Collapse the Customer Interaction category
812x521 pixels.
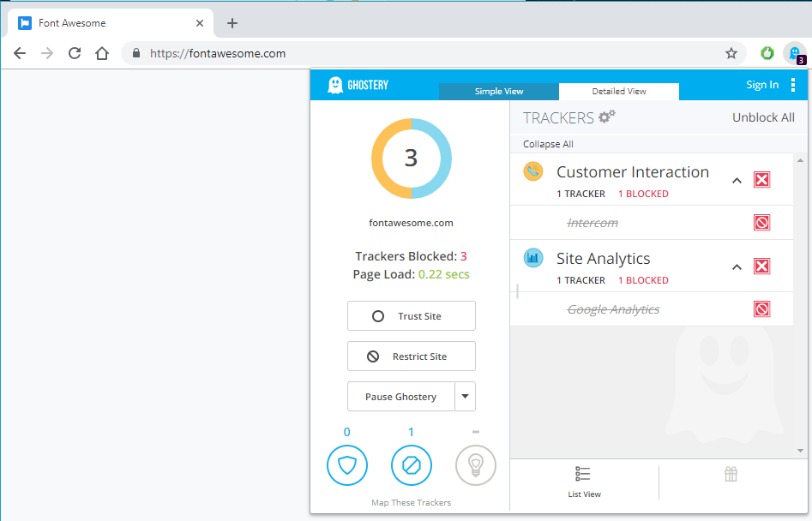pos(737,181)
